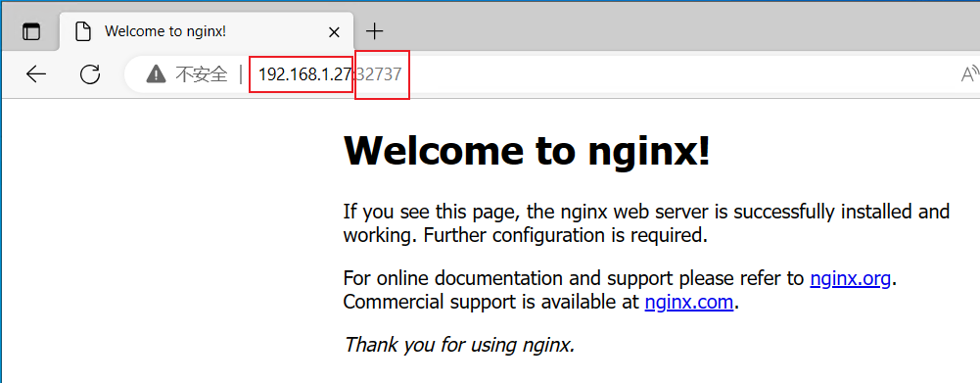The width and height of the screenshot is (980, 383).
Task: Open the nginx.org link
Action: 850,278
